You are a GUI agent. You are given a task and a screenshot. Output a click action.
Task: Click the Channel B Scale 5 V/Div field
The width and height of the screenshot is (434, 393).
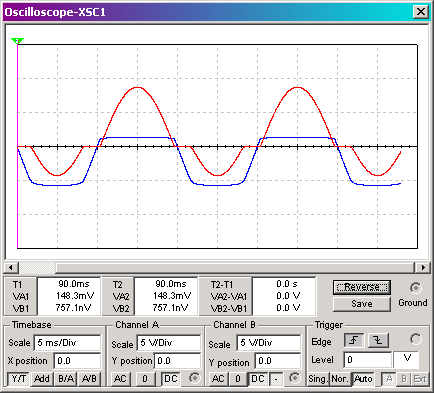pyautogui.click(x=269, y=343)
